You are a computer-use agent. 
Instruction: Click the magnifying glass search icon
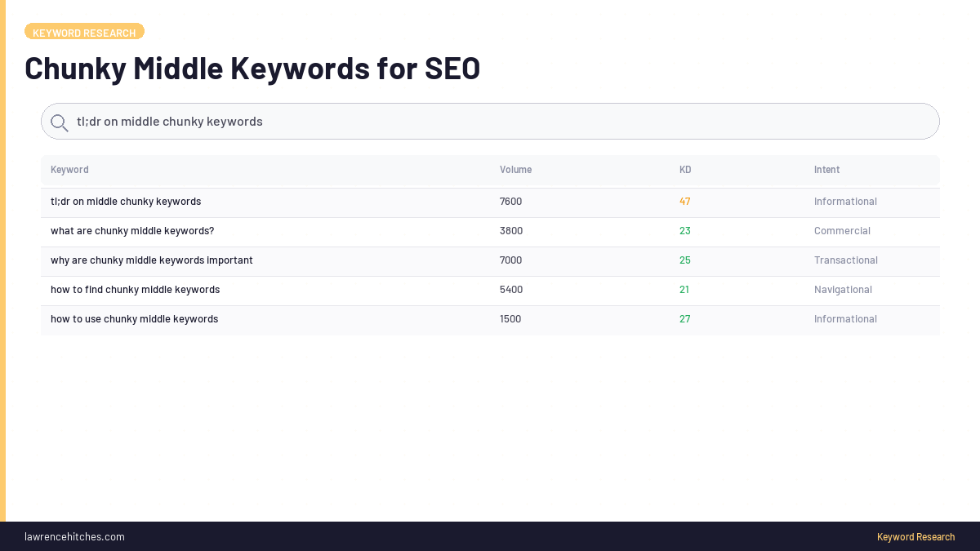59,122
